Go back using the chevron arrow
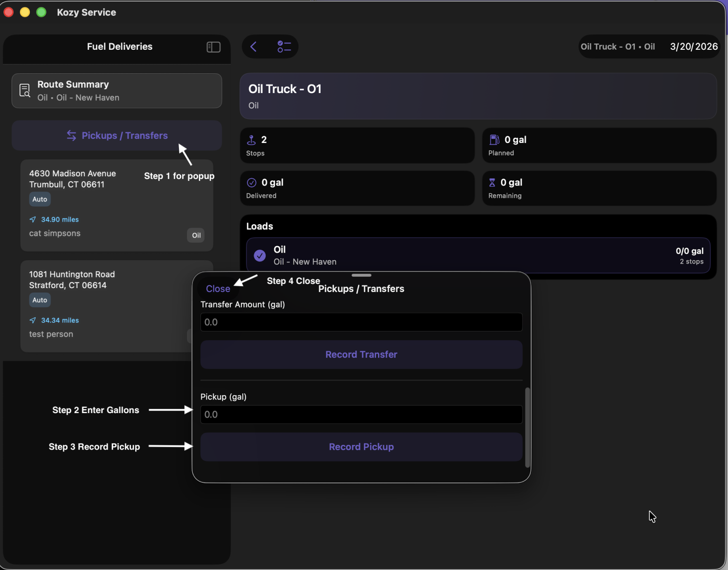 (x=254, y=47)
